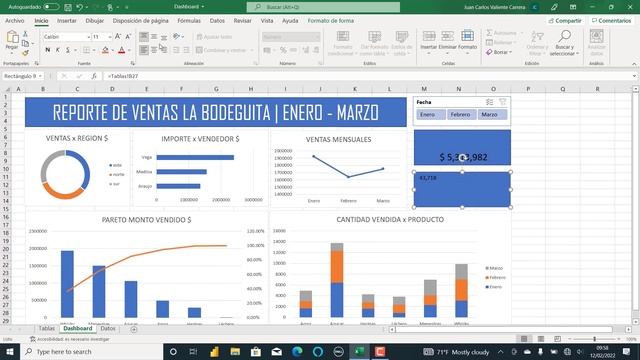Expand the Name Box dropdown arrow
The image size is (640, 360).
pos(40,76)
